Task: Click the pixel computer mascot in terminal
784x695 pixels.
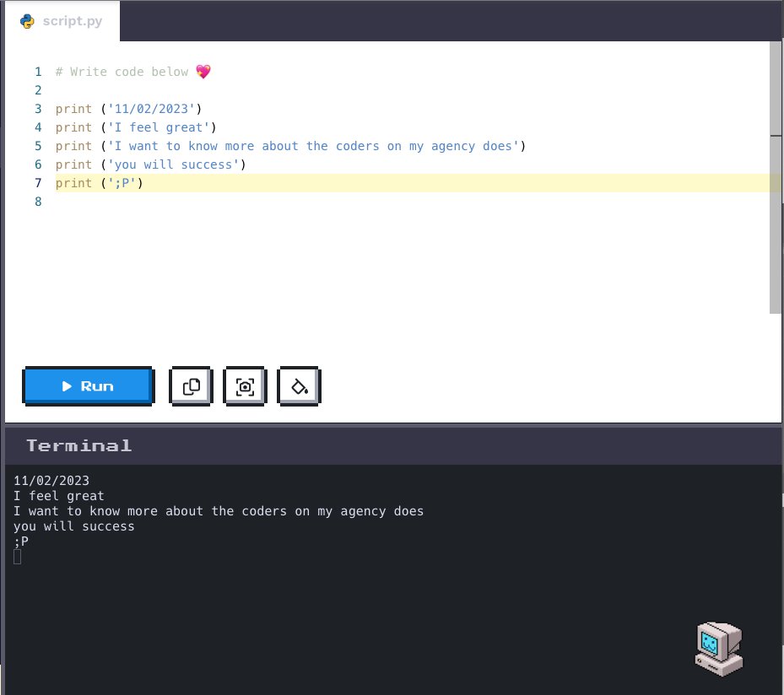Action: 719,649
